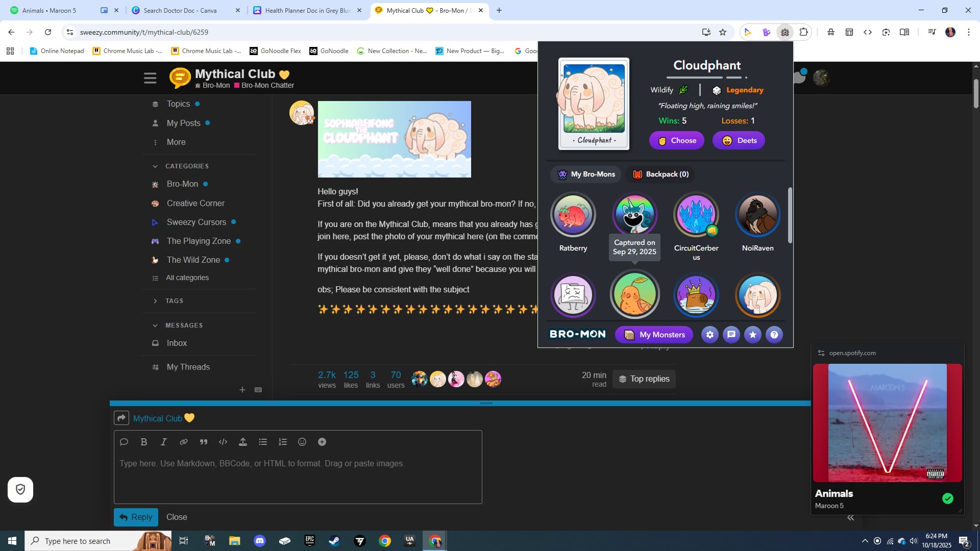Viewport: 980px width, 551px height.
Task: Insert emoji in reply editor
Action: coord(302,442)
